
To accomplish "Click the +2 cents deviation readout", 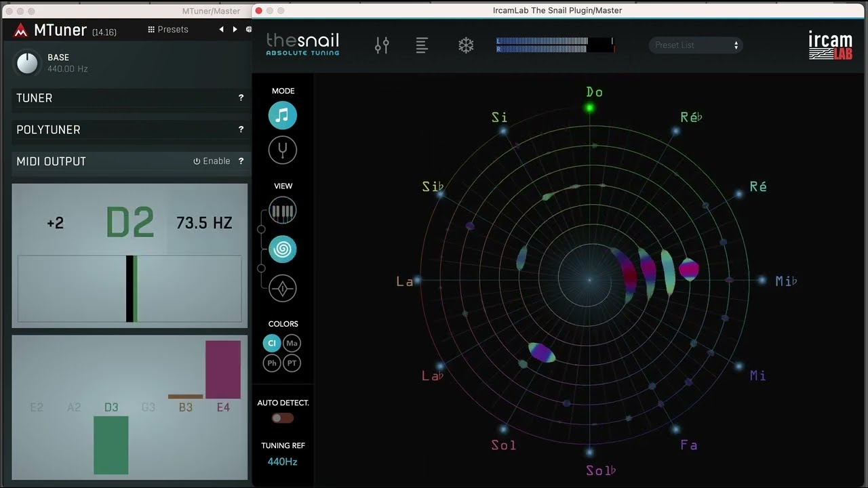I will click(56, 223).
